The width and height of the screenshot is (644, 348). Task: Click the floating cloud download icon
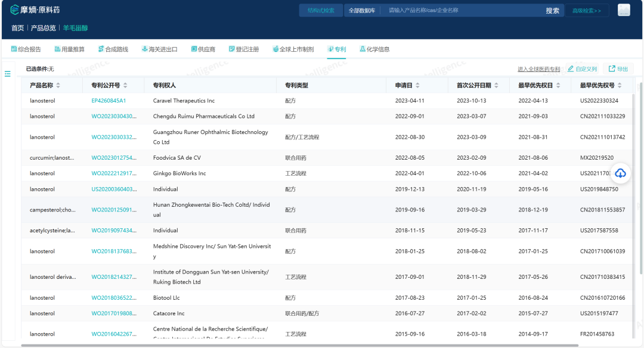pyautogui.click(x=620, y=173)
